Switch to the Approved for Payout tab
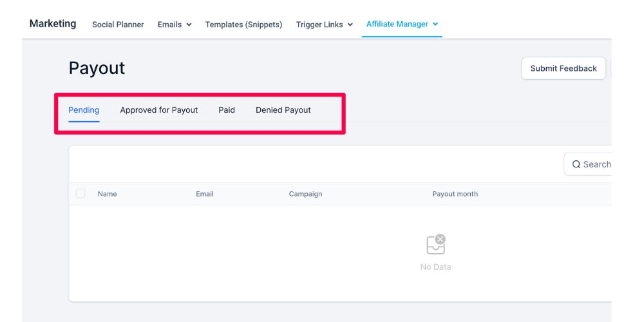Viewport: 644px width, 322px height. pyautogui.click(x=159, y=110)
